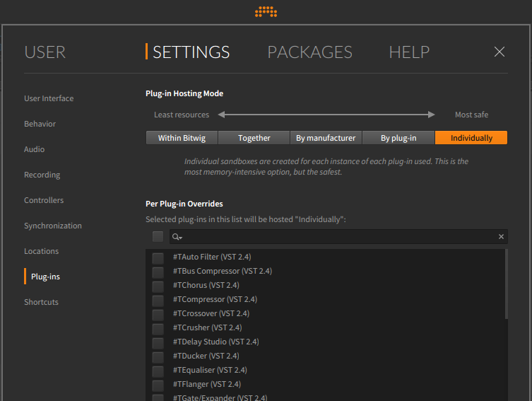The width and height of the screenshot is (532, 401).
Task: Toggle the select-all checkbox beside search
Action: [158, 237]
